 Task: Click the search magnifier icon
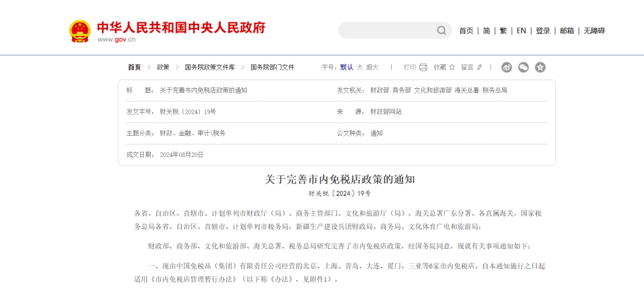pos(441,30)
